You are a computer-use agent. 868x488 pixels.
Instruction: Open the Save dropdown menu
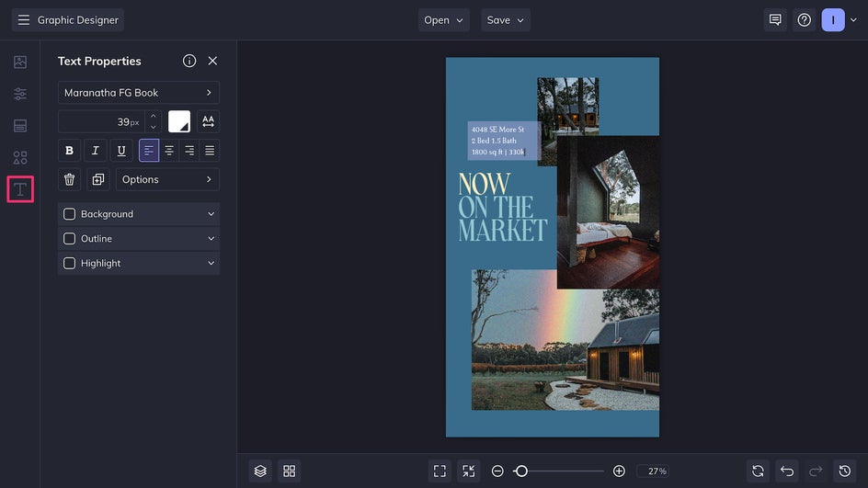click(505, 20)
